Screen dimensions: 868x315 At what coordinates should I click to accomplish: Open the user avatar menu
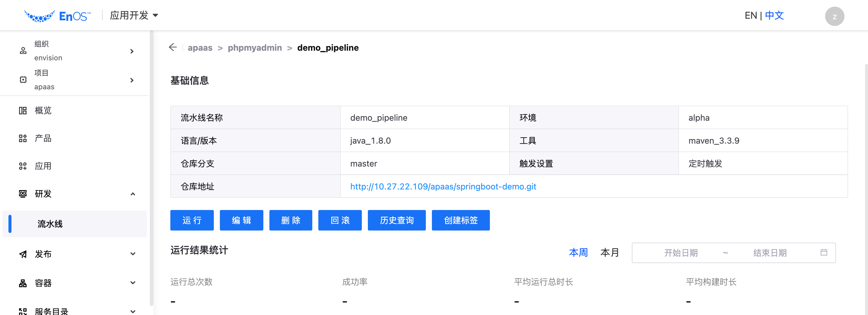click(x=834, y=16)
